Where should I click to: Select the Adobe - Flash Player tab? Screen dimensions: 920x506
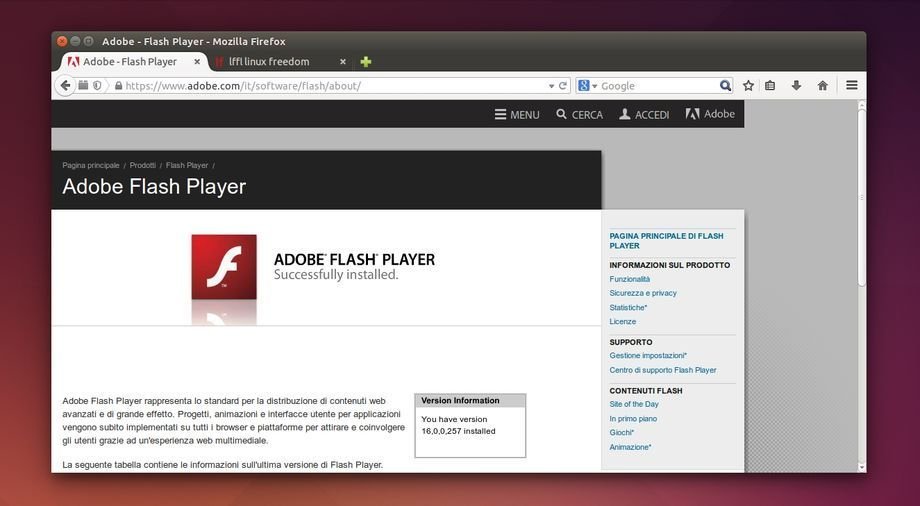pyautogui.click(x=129, y=62)
